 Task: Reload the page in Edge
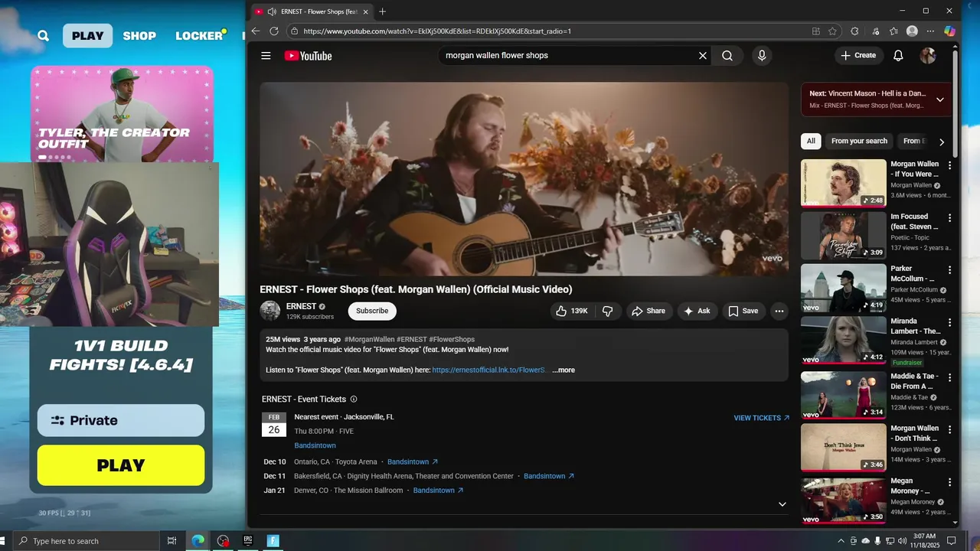click(274, 31)
